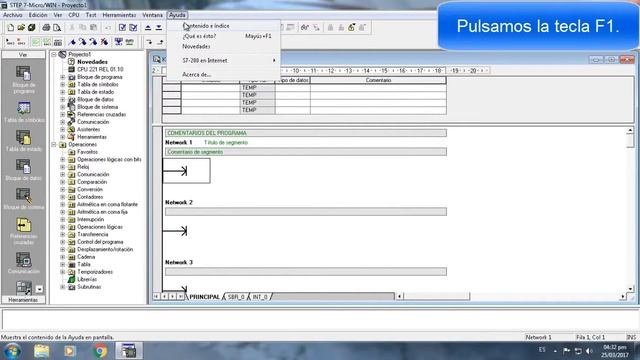This screenshot has width=640, height=360.
Task: Click the Compile icon in toolbar
Action: pyautogui.click(x=122, y=27)
